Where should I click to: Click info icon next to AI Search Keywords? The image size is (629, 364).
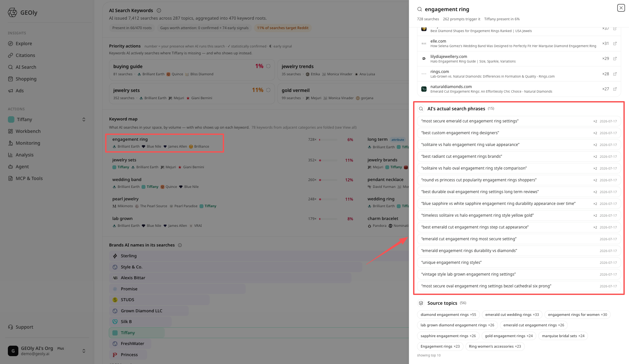[159, 10]
